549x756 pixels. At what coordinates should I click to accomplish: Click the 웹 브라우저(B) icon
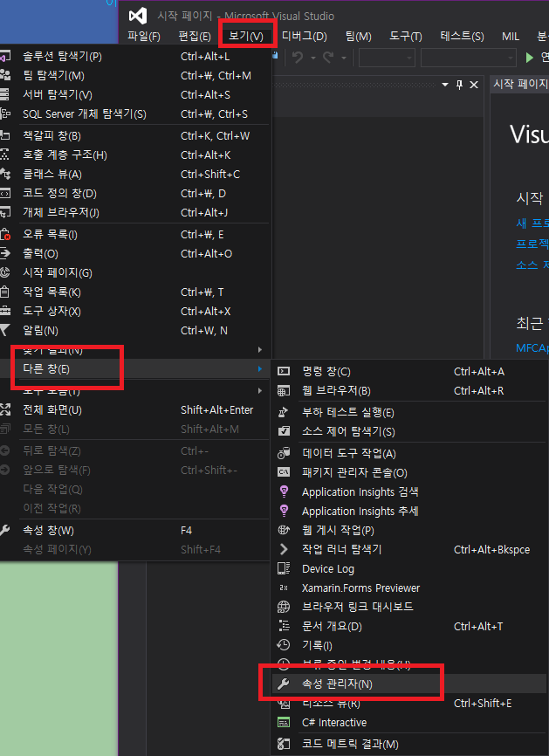[284, 391]
